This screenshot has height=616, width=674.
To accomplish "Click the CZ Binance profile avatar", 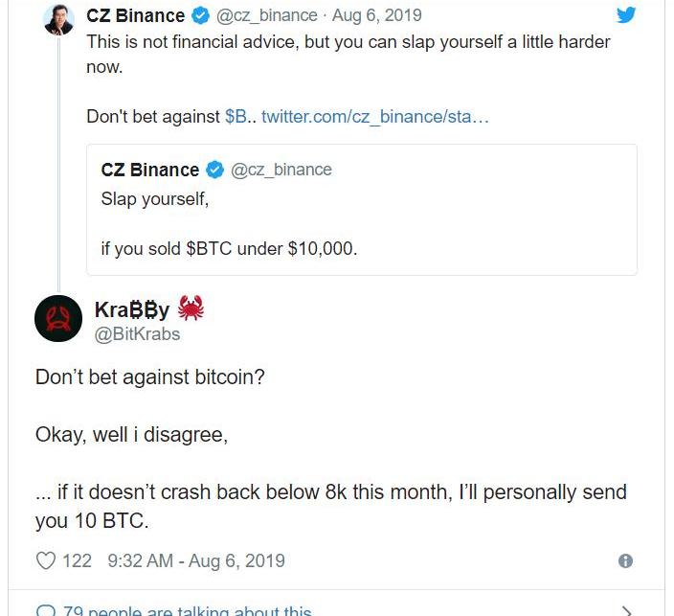I will (59, 18).
